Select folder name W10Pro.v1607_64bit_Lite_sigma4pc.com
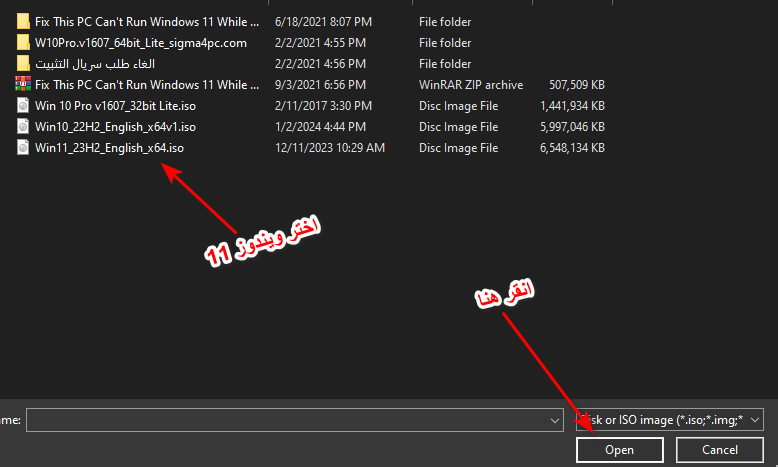Screen dimensions: 778x467 coord(140,43)
